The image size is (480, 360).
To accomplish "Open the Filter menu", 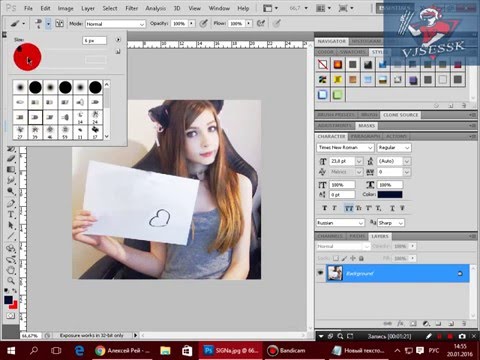I will tap(131, 8).
